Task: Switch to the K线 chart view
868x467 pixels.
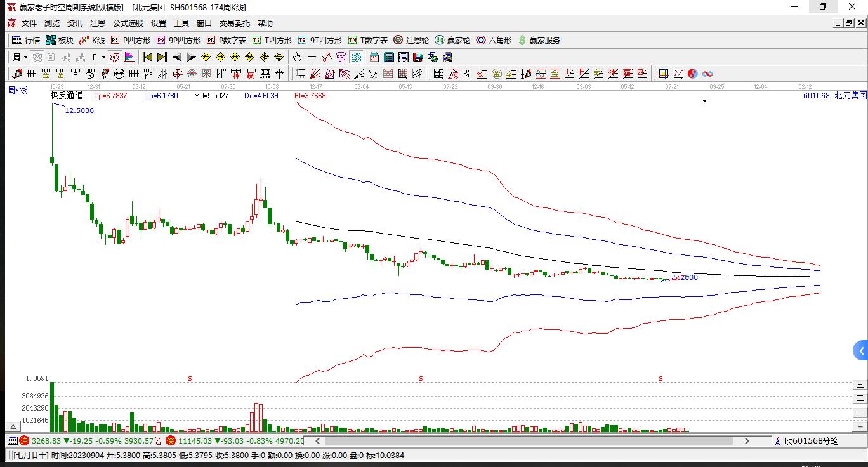Action: [92, 40]
